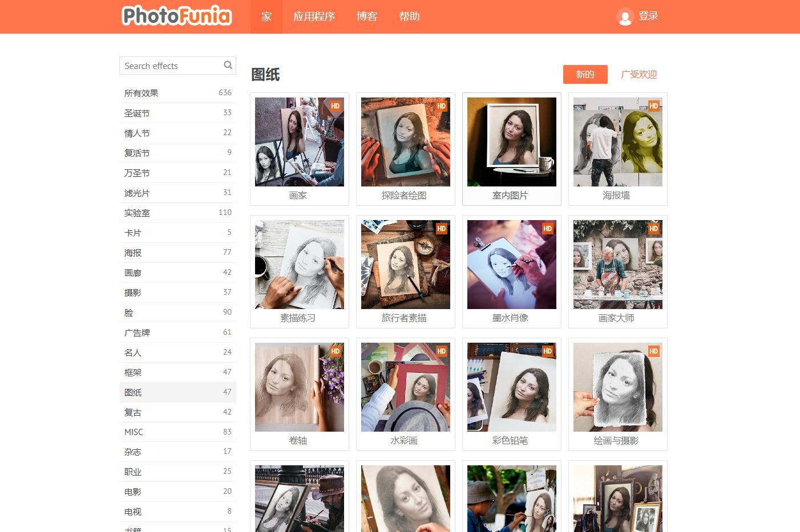Open the 博客 menu item
Screen dimensions: 800x532
[367, 17]
